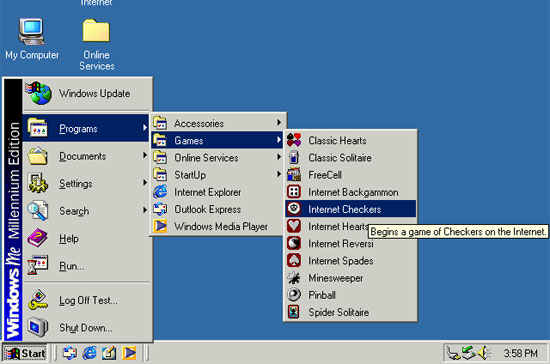
Task: Click the Shut Down monitor icon
Action: [38, 327]
